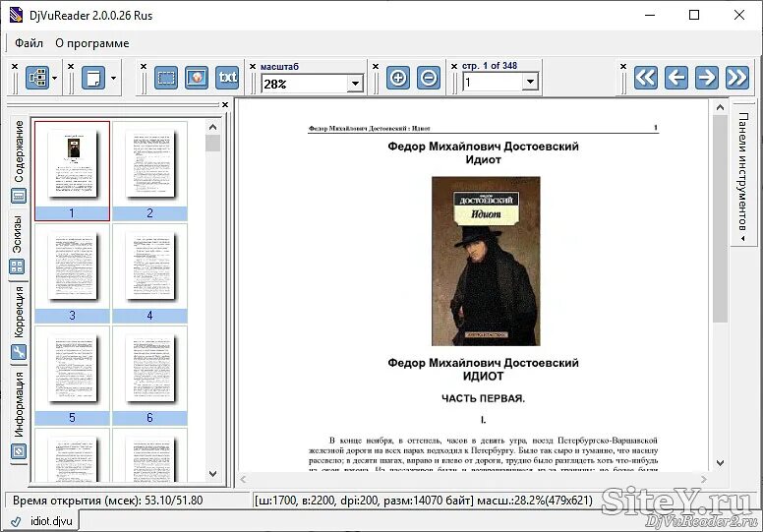Go to the previous page

click(x=676, y=78)
